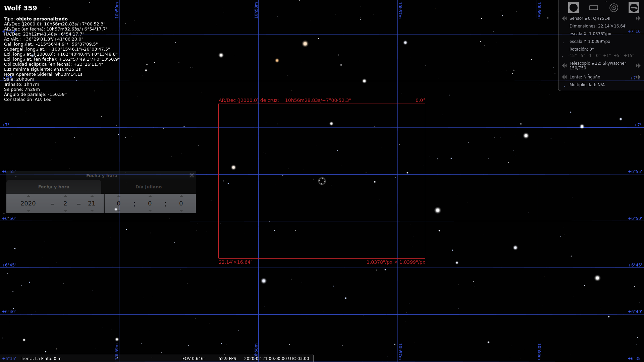
Task: Select next lens after Ninguno
Action: tap(638, 77)
